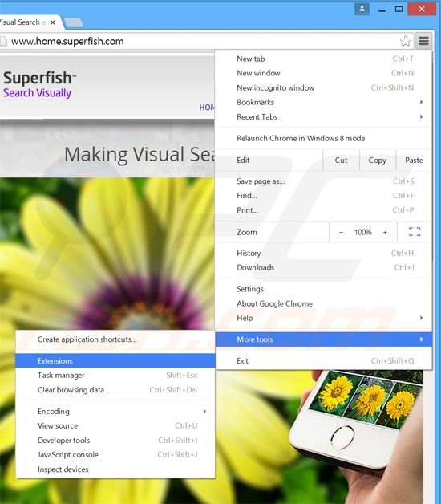Expand the Help submenu
This screenshot has height=504, width=441.
[x=324, y=318]
